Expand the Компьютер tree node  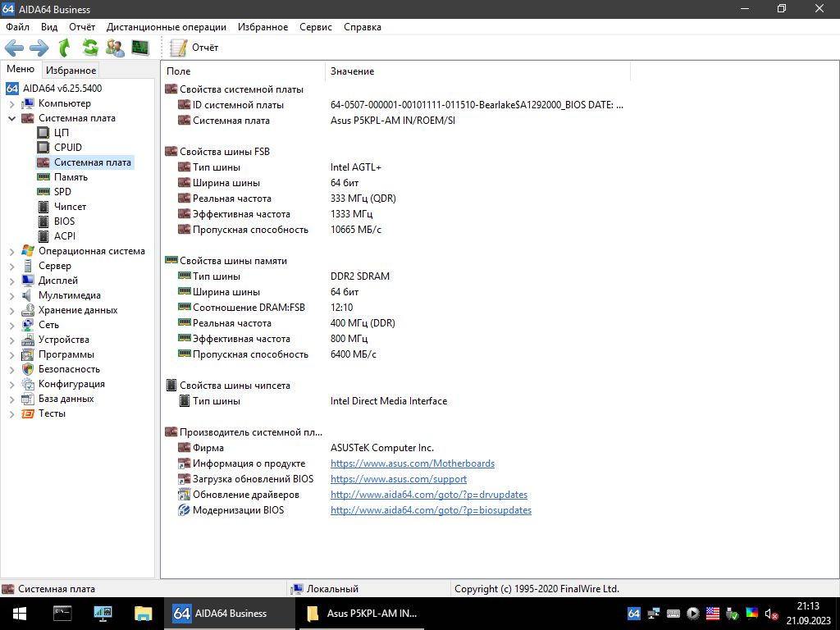point(11,103)
